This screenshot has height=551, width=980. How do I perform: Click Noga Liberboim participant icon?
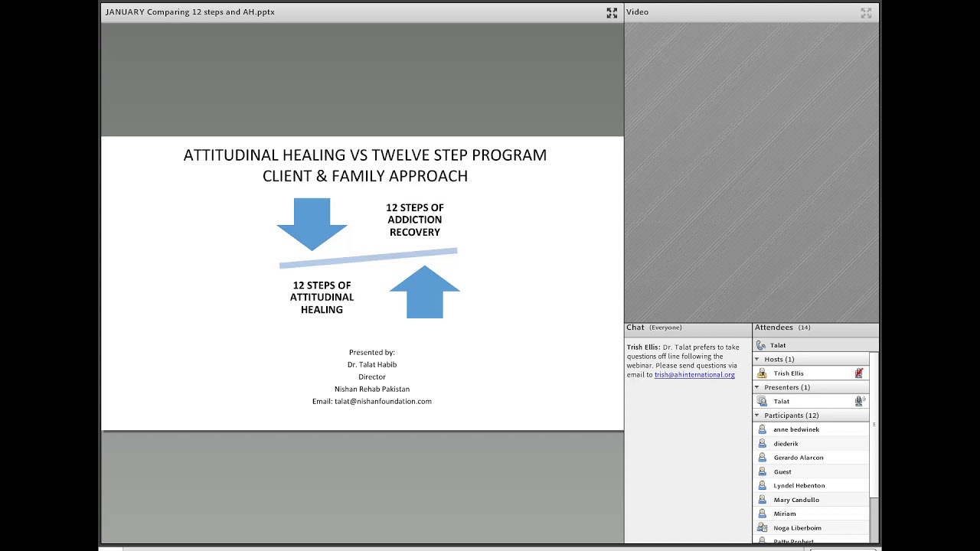tap(762, 528)
